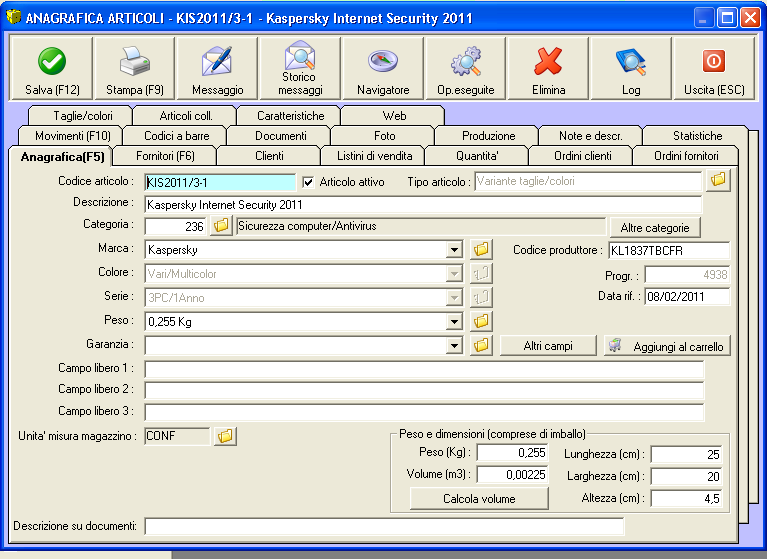Click the Descrizione su documenti field
The height and width of the screenshot is (559, 767).
click(384, 526)
